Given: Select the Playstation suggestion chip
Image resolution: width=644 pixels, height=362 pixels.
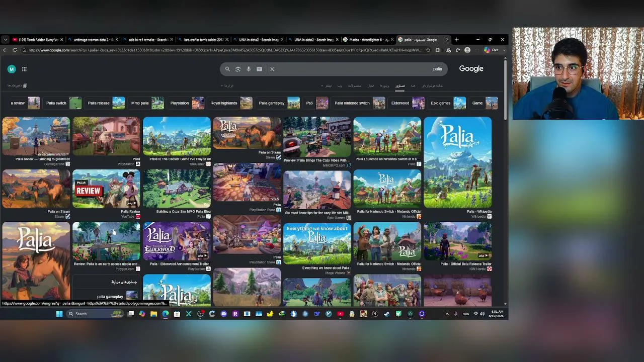Looking at the screenshot, I should point(187,103).
